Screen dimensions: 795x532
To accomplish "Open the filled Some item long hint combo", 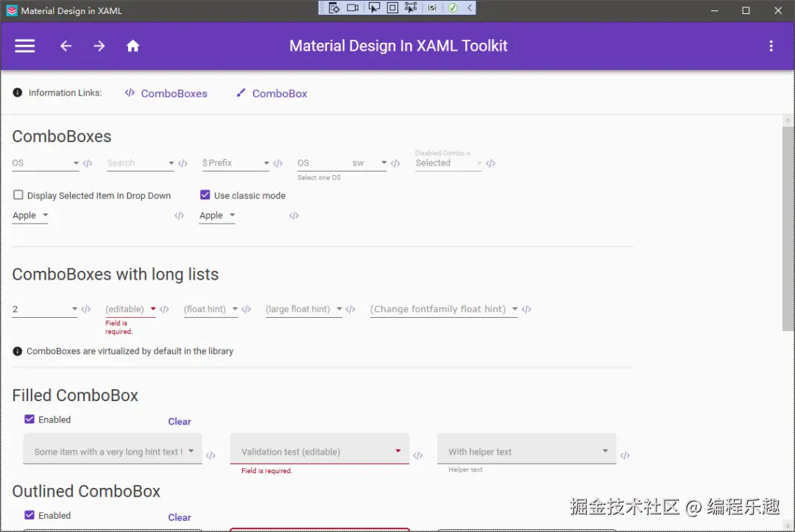I will pyautogui.click(x=113, y=449).
